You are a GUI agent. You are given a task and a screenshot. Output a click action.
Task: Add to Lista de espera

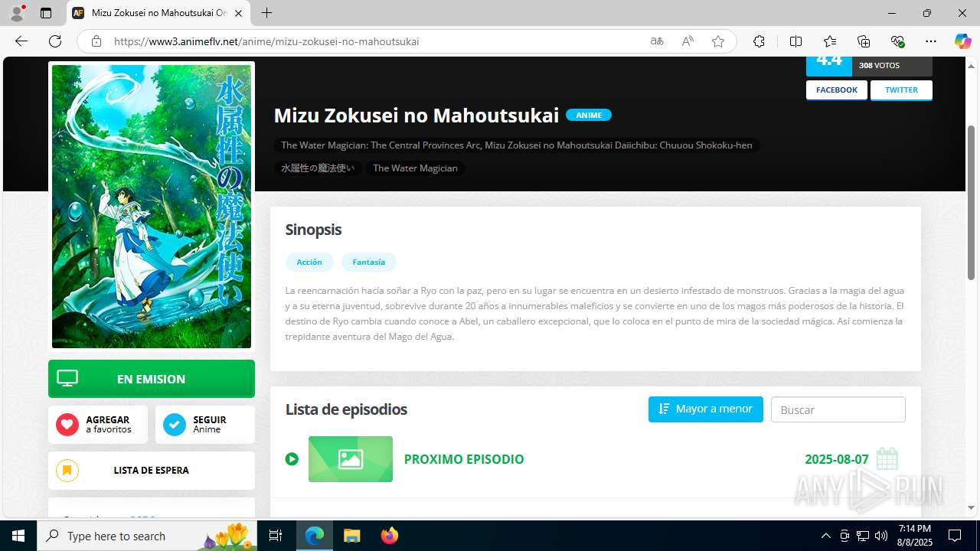pyautogui.click(x=152, y=471)
